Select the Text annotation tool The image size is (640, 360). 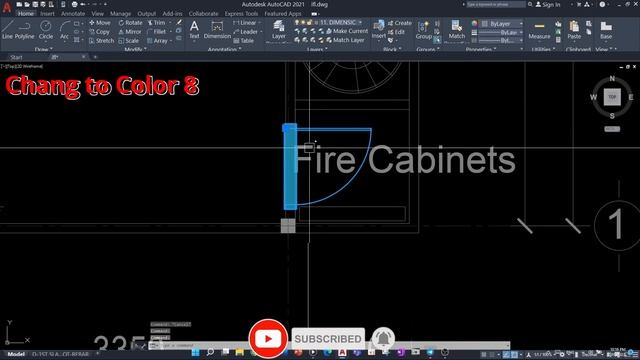(194, 30)
